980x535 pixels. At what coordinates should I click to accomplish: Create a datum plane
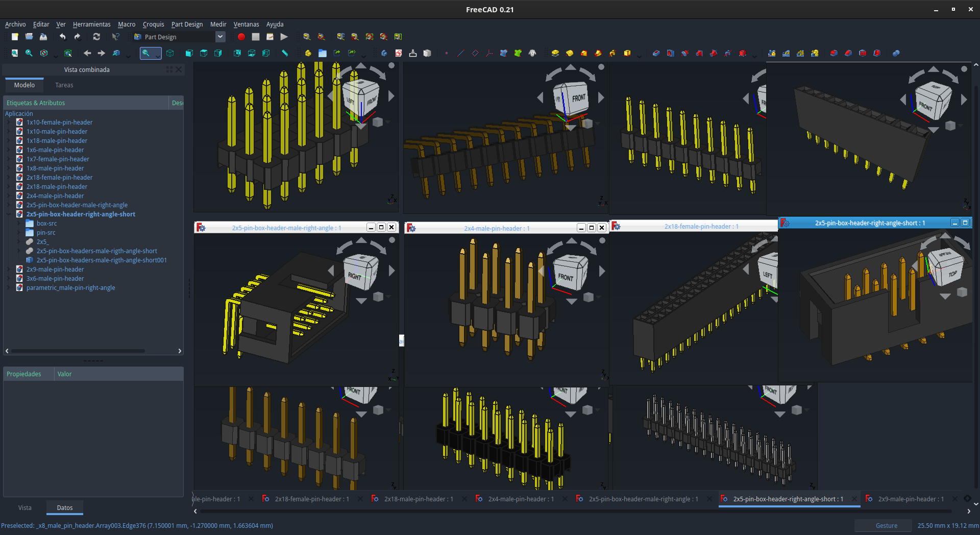475,53
